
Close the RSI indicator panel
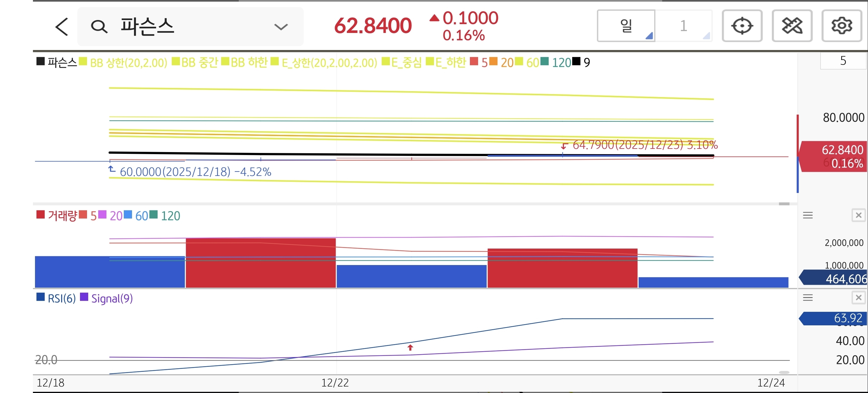click(x=858, y=297)
